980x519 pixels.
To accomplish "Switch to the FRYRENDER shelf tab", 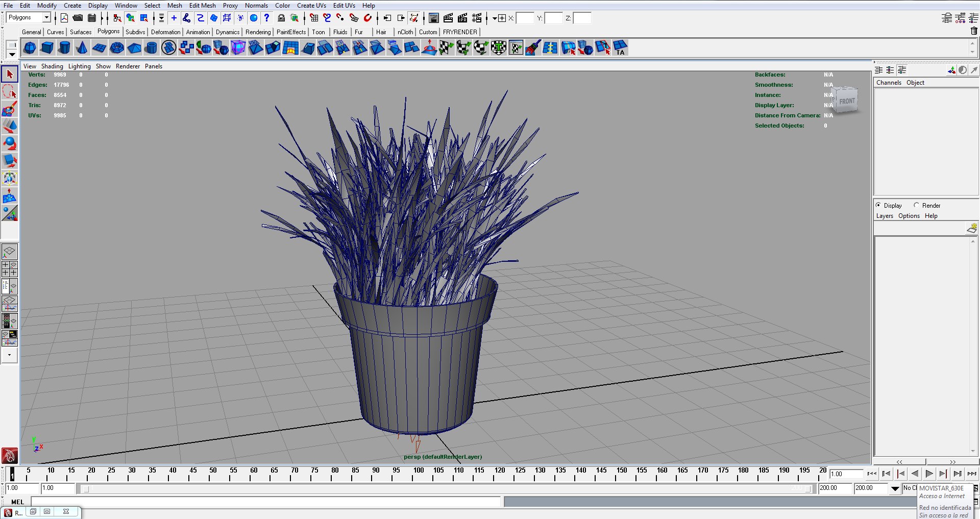I will (460, 32).
